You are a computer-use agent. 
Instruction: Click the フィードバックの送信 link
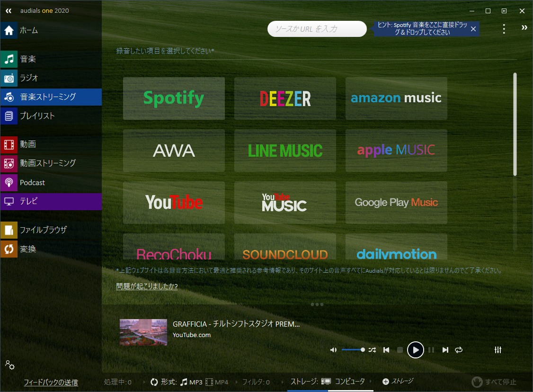click(51, 383)
